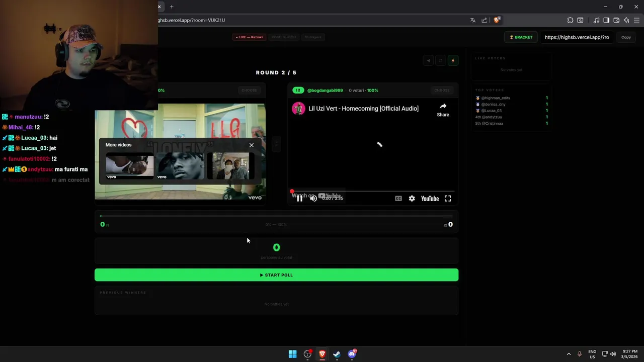644x362 pixels.
Task: Close the current browser tab
Action: (x=159, y=7)
